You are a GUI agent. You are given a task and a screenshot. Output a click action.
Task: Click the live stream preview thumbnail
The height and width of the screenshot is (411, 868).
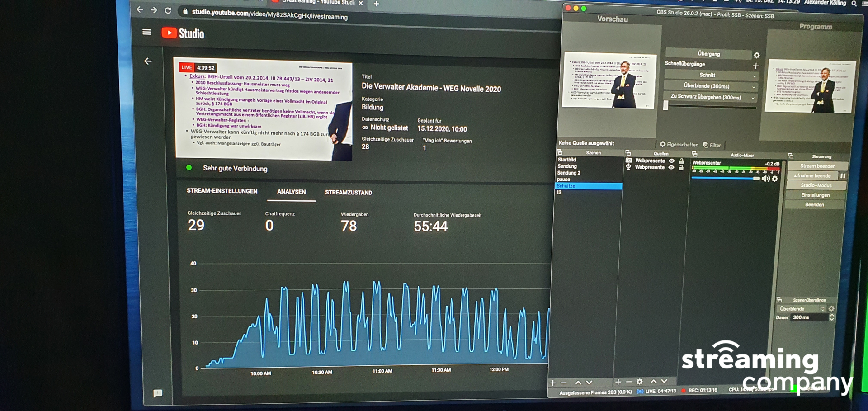264,109
